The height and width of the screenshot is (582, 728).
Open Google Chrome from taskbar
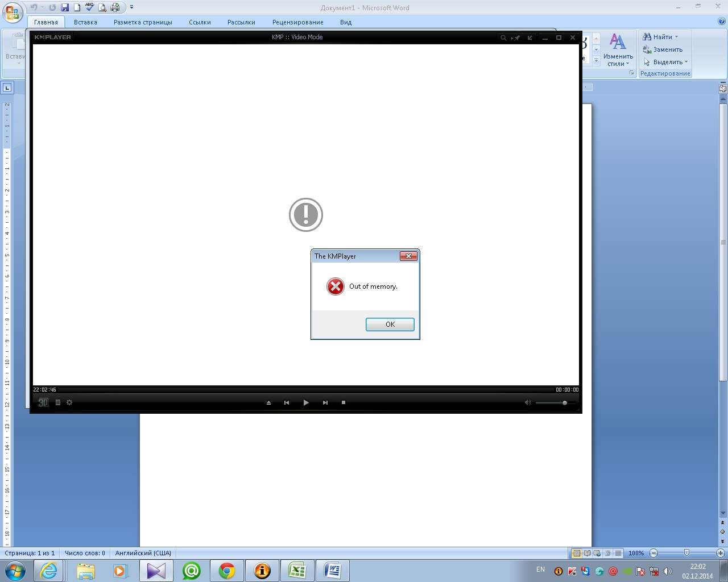pos(227,571)
